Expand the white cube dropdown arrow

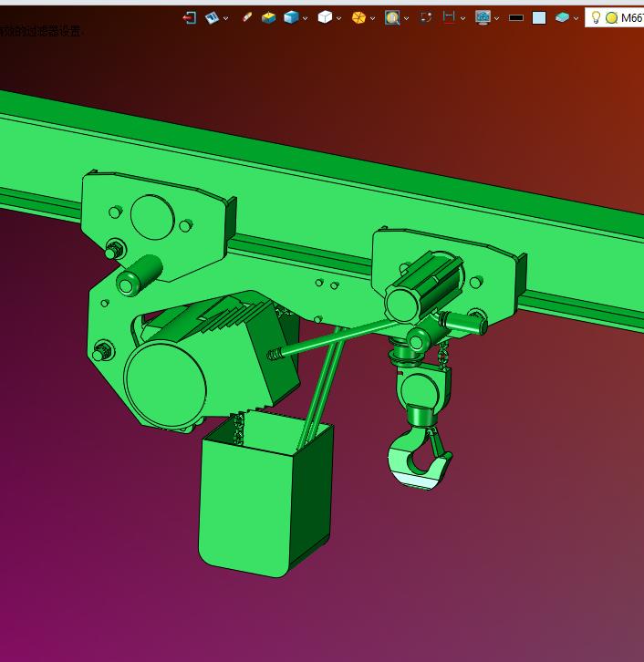click(338, 18)
